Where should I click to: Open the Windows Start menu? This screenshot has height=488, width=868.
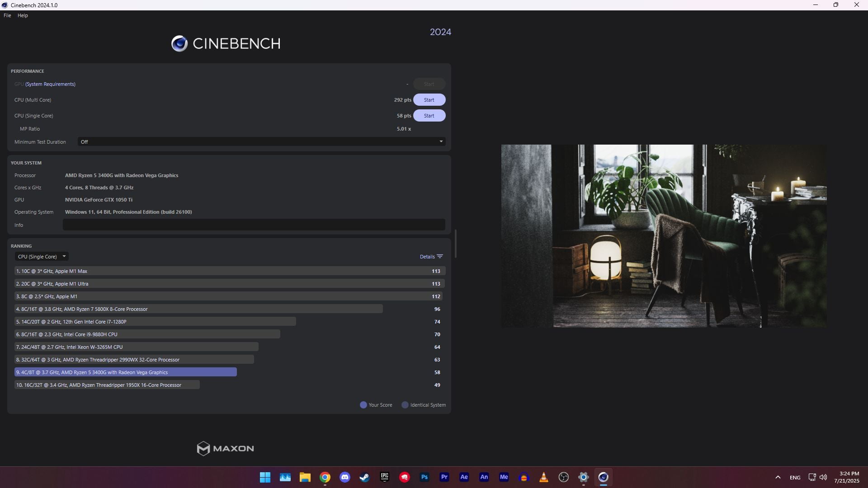tap(265, 477)
